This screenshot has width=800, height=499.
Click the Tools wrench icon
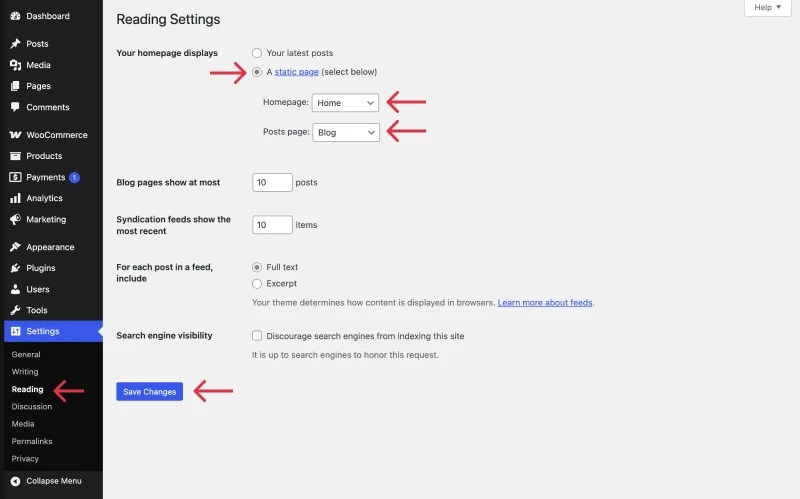[15, 310]
